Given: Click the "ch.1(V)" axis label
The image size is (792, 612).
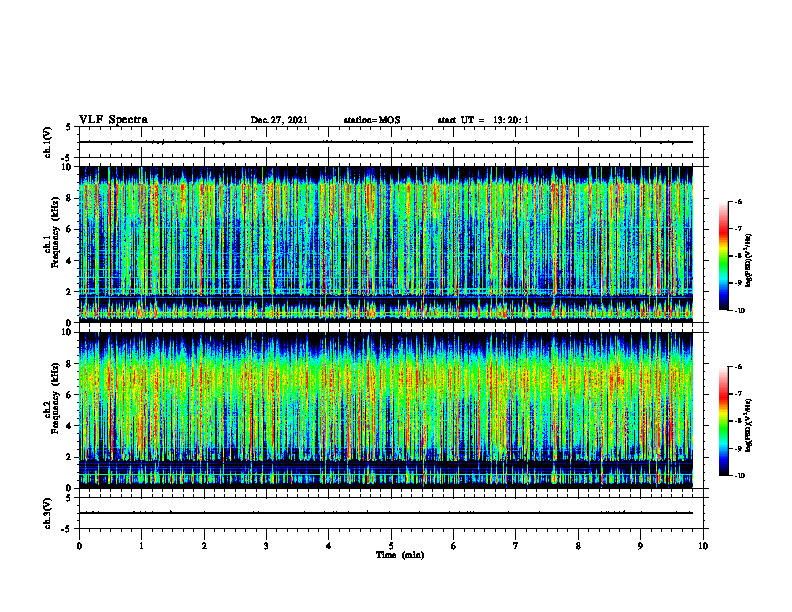Looking at the screenshot, I should pos(47,142).
